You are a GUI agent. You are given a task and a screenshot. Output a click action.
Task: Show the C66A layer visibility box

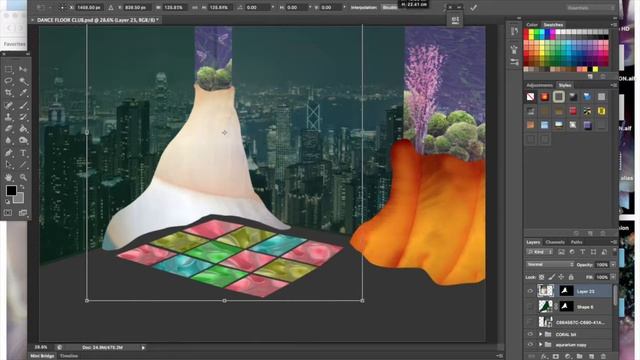click(x=530, y=322)
